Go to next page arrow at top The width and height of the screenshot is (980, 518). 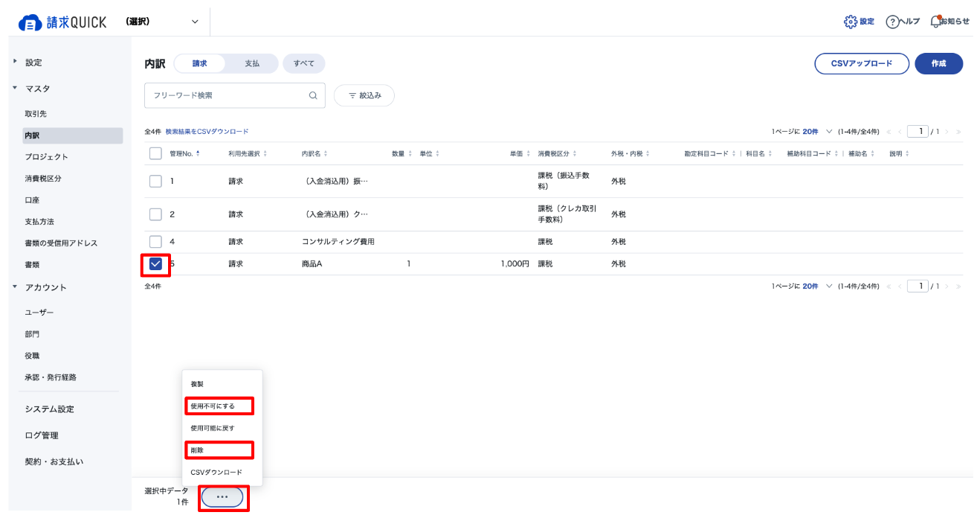[x=948, y=132]
